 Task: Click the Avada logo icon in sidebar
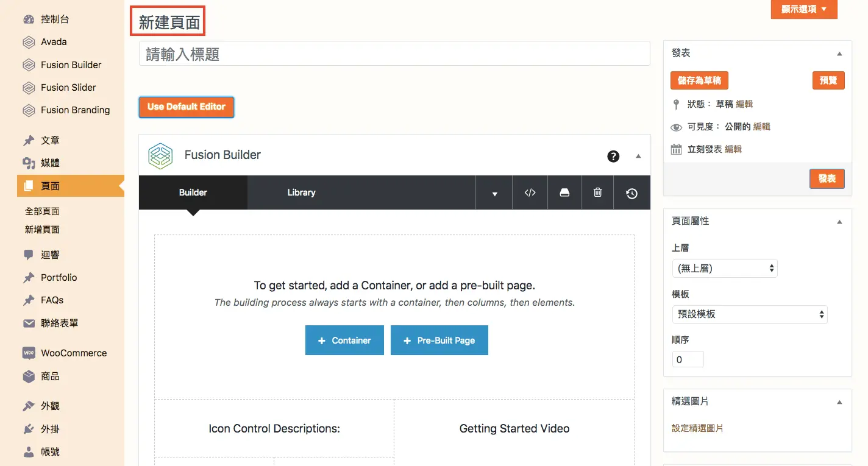(29, 42)
